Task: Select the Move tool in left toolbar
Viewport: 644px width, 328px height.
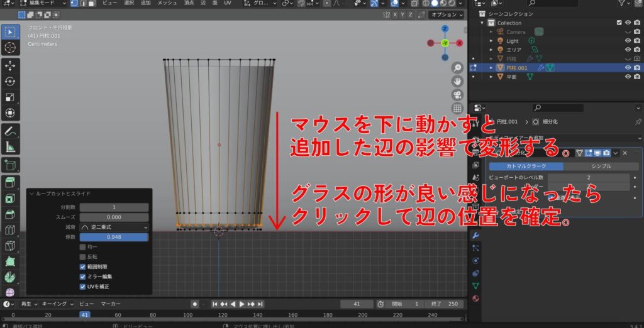Action: coord(10,66)
